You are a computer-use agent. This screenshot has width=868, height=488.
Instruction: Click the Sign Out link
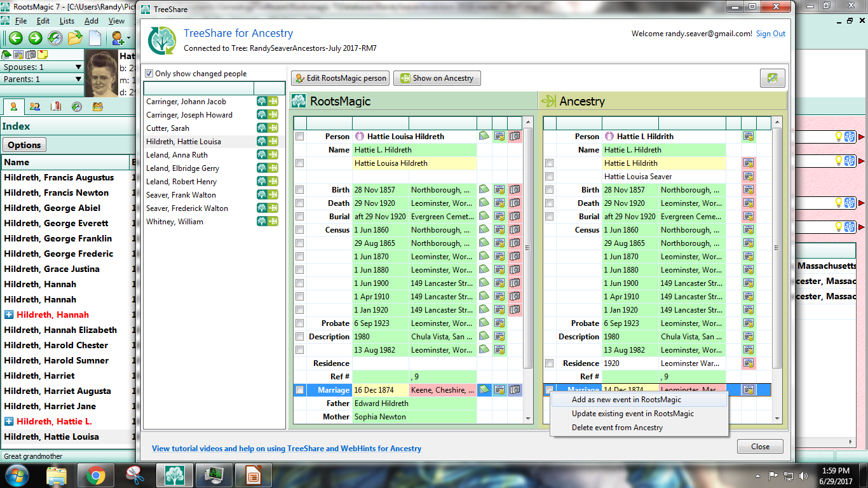(771, 34)
